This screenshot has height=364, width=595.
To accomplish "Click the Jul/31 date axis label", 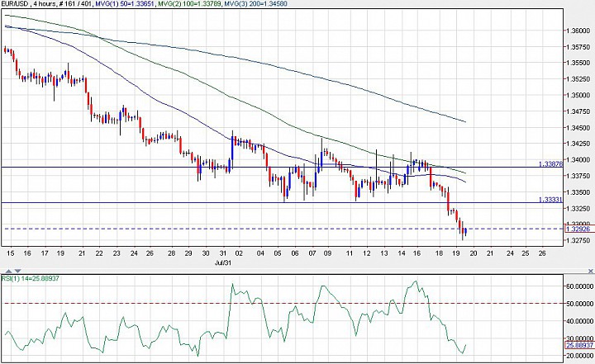I will click(x=223, y=262).
